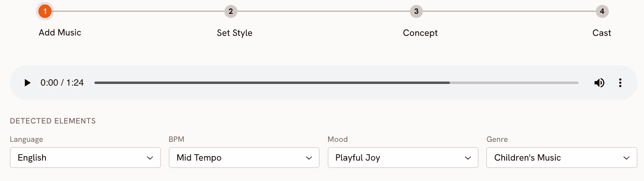
Task: Jump to step 3 circle
Action: click(416, 11)
